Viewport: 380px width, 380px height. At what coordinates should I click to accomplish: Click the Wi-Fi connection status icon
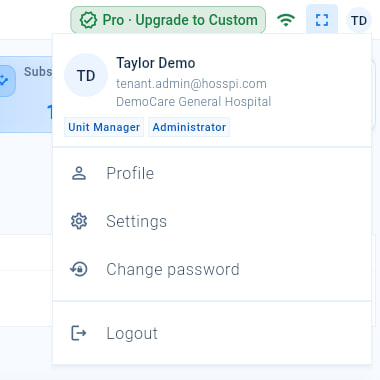coord(286,20)
